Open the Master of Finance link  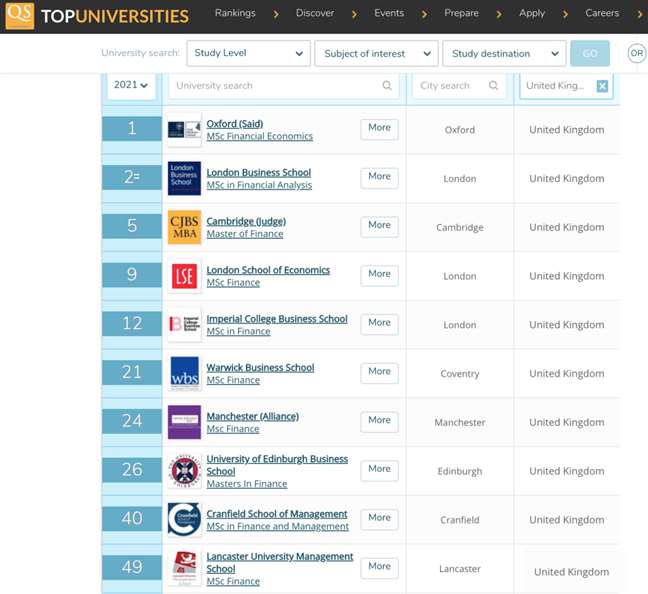[x=245, y=234]
